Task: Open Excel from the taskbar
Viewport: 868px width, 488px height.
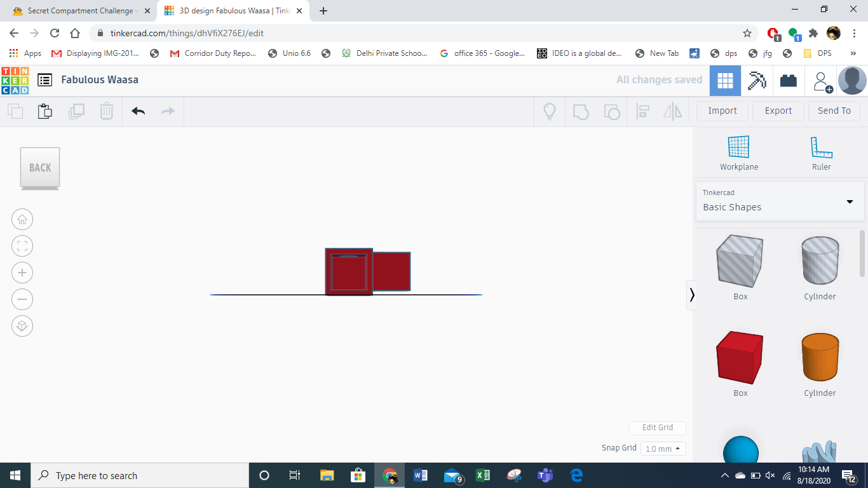Action: point(482,475)
